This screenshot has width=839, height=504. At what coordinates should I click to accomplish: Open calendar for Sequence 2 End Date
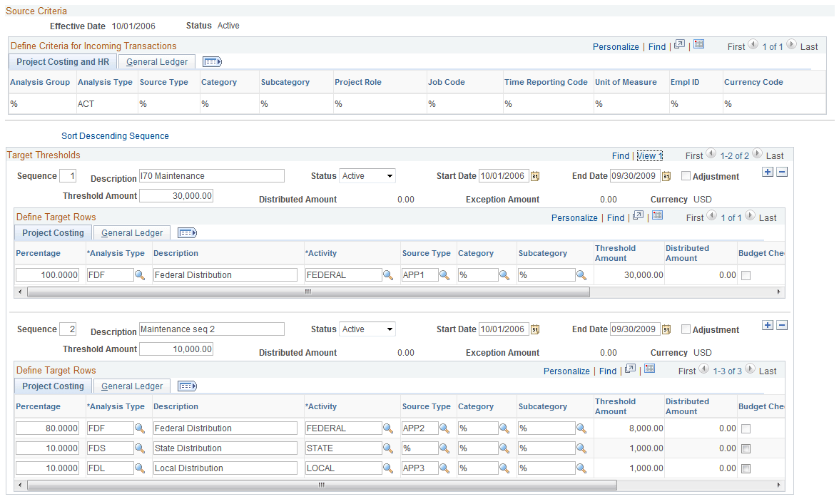(666, 329)
